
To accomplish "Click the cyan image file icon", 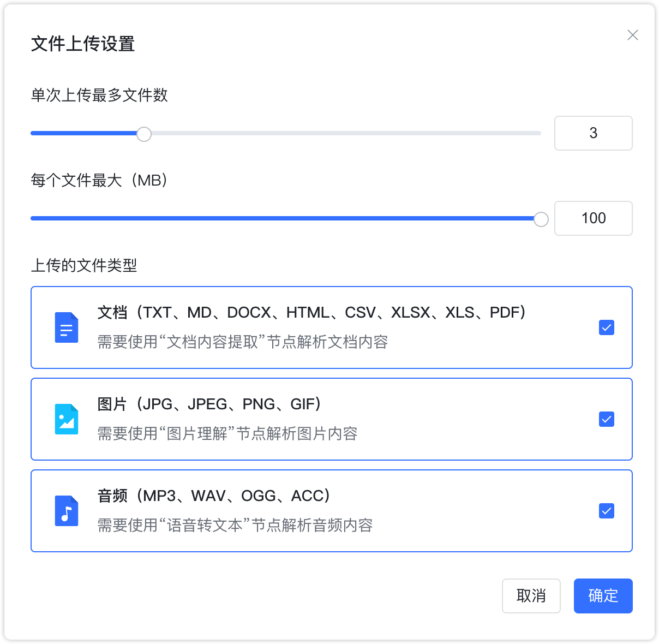I will (66, 419).
